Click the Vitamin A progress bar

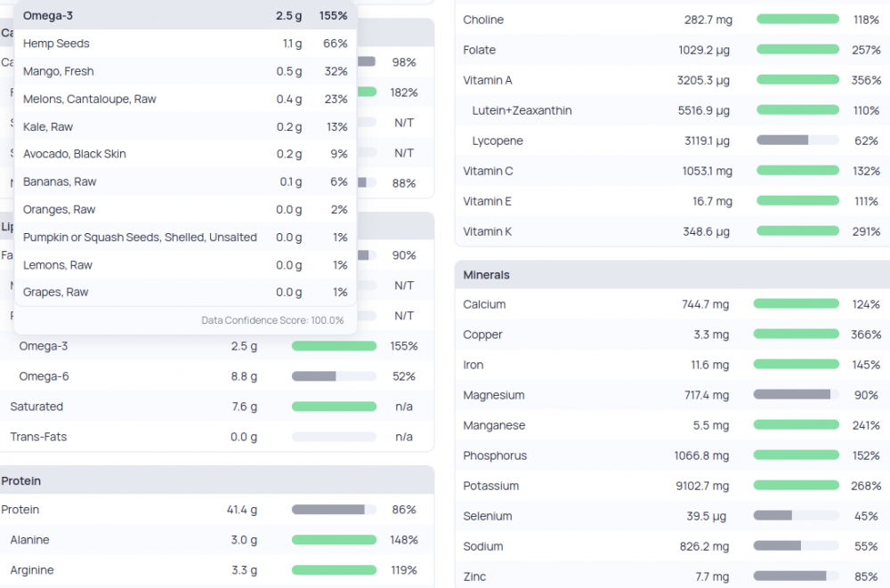click(x=797, y=80)
